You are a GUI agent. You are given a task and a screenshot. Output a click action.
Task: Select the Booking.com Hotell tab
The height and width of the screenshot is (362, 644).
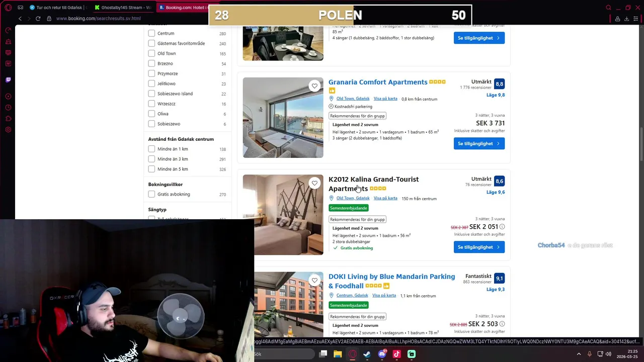(182, 8)
